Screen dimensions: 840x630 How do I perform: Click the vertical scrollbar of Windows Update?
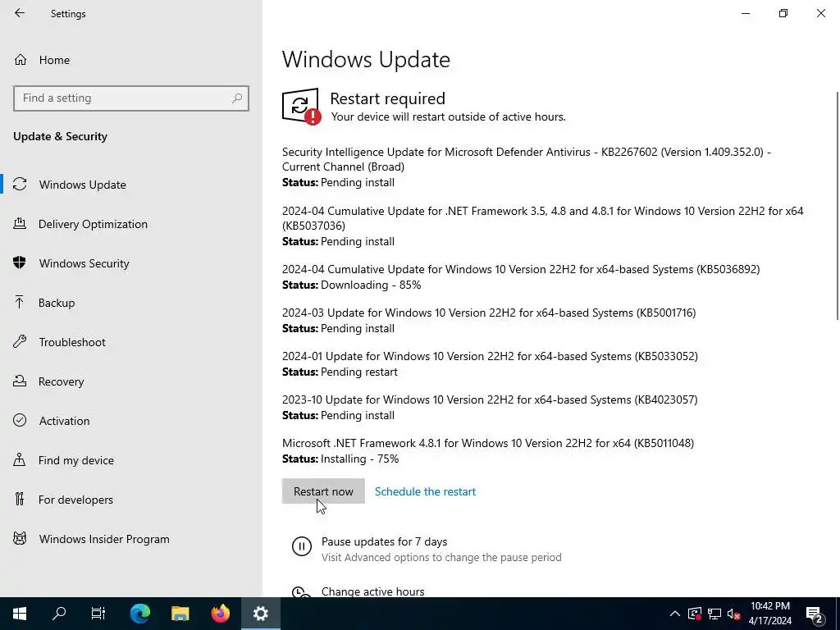[x=838, y=206]
